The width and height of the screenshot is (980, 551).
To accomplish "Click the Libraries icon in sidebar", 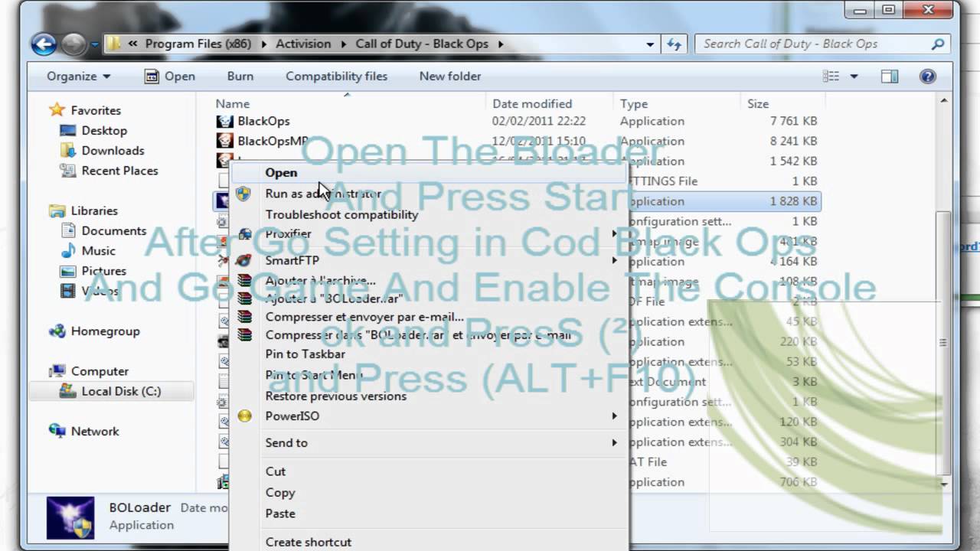I will (57, 210).
